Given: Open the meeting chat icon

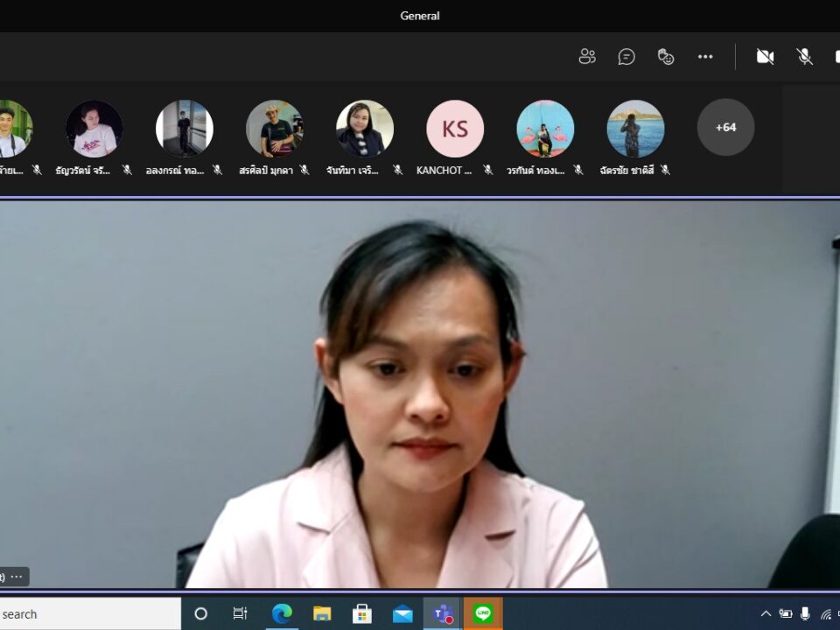Looking at the screenshot, I should [626, 56].
